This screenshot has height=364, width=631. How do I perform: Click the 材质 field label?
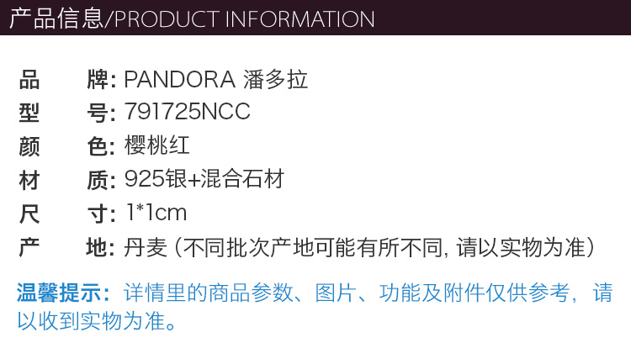coord(67,179)
